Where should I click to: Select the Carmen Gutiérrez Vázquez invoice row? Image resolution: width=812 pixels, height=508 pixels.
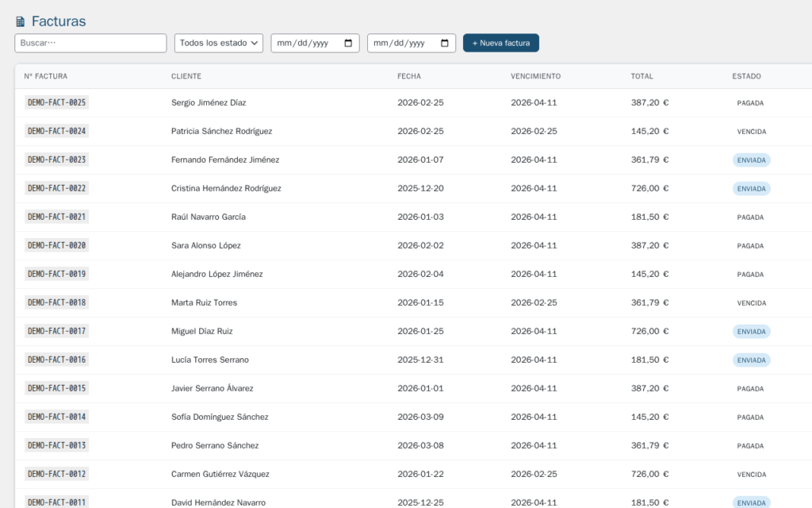(x=317, y=473)
